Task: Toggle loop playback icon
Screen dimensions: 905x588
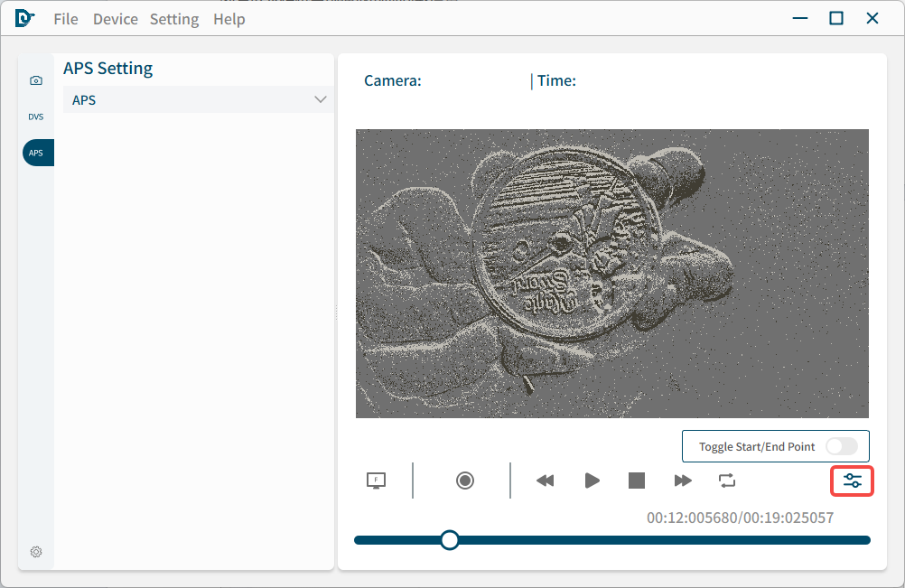Action: point(727,481)
